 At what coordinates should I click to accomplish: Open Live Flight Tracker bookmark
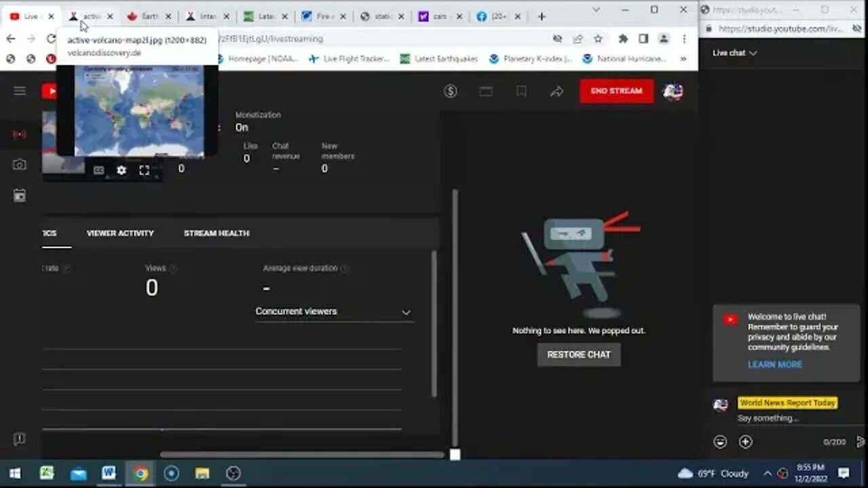coord(349,59)
